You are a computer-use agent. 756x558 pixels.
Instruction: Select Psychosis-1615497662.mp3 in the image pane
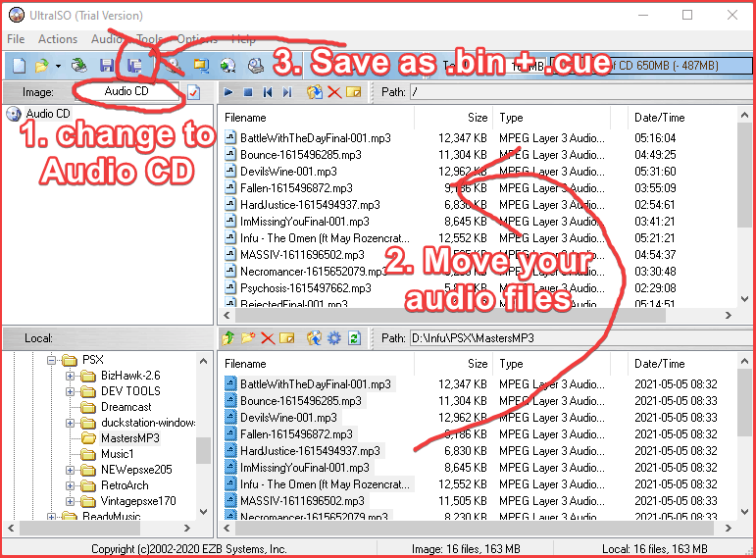[305, 288]
